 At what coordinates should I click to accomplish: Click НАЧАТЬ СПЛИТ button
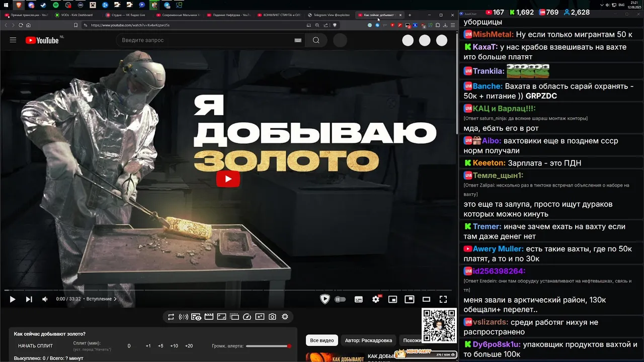tap(35, 346)
